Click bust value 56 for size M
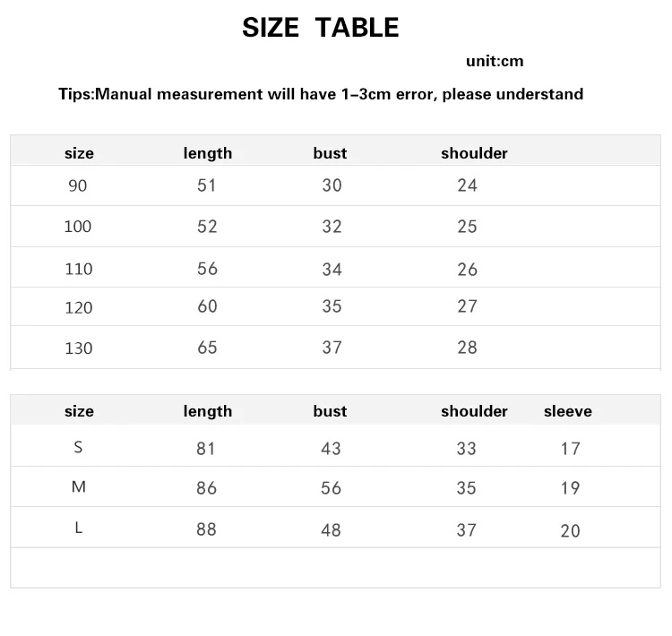The image size is (672, 636). 331,488
